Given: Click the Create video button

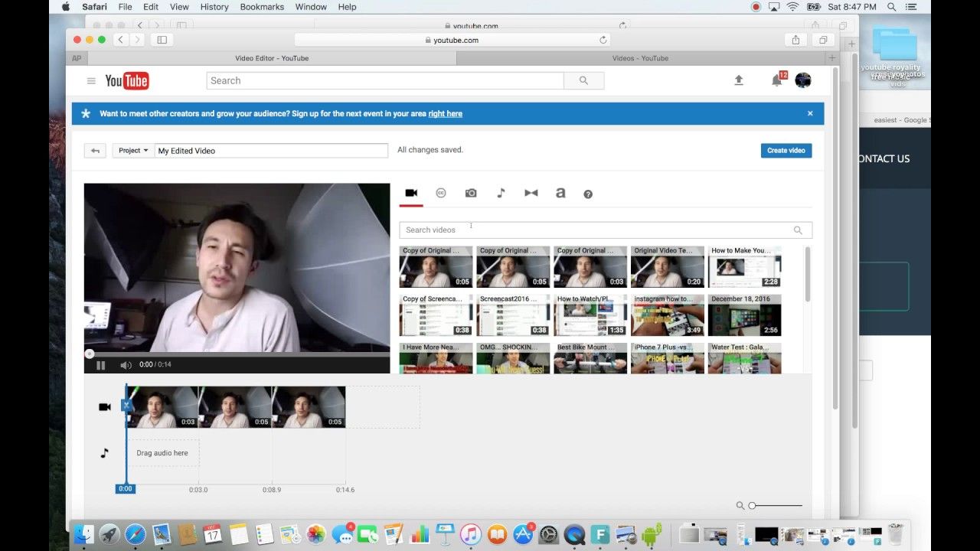Looking at the screenshot, I should (x=786, y=151).
